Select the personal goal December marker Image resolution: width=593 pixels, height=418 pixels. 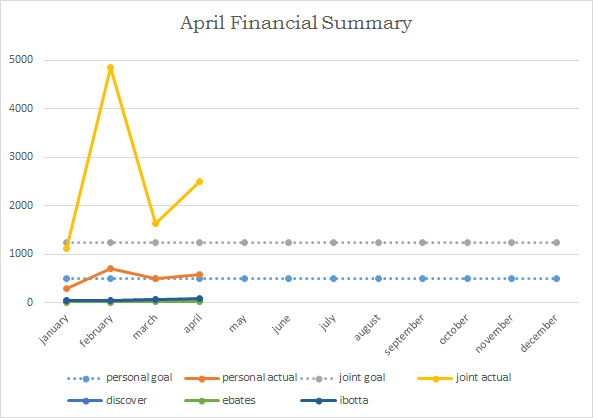[556, 278]
